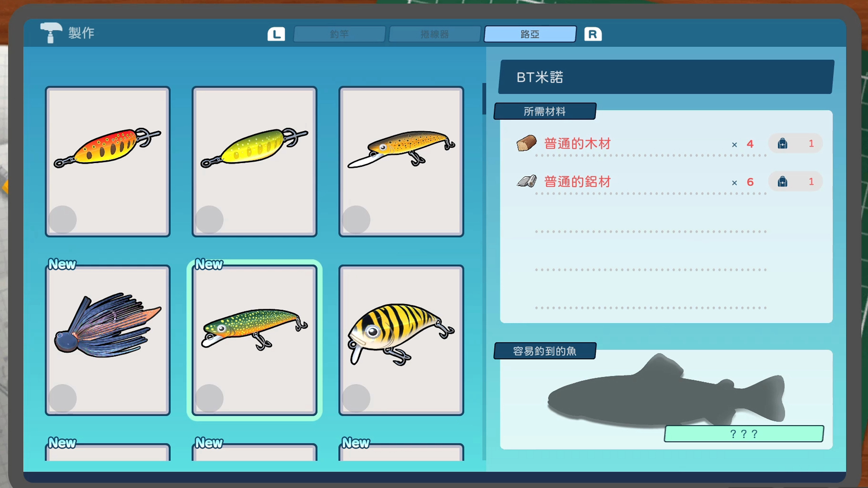
Task: Click the 製作 screen title
Action: click(x=81, y=33)
